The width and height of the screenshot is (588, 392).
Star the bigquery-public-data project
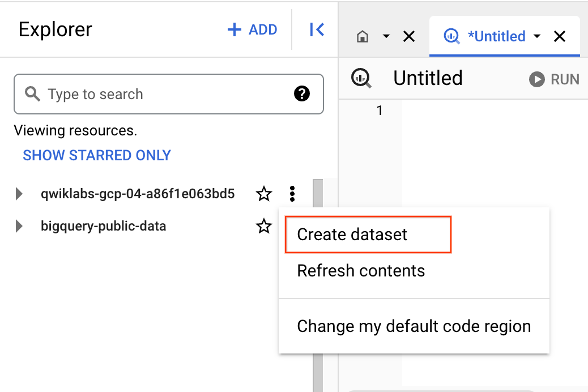pos(263,226)
